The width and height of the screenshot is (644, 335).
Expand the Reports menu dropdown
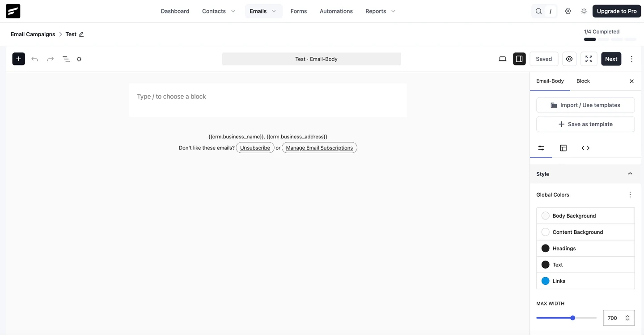tap(393, 11)
